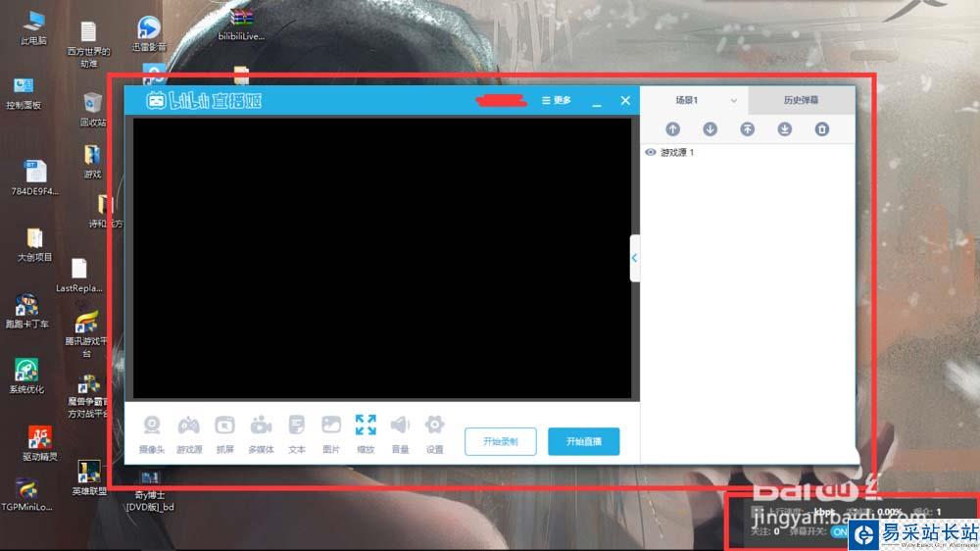980x551 pixels.
Task: Delete the selected source with trash icon
Action: click(x=822, y=128)
